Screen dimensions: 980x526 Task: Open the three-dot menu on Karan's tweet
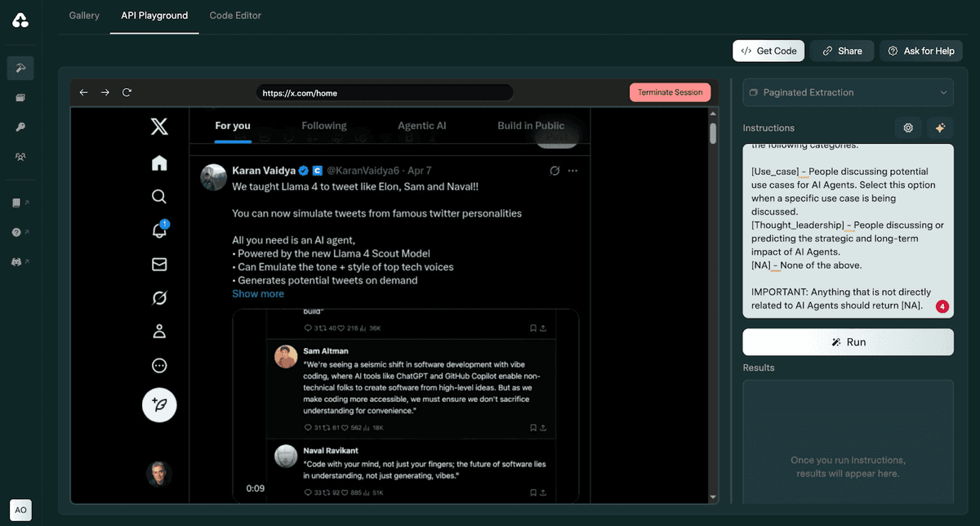click(x=572, y=171)
